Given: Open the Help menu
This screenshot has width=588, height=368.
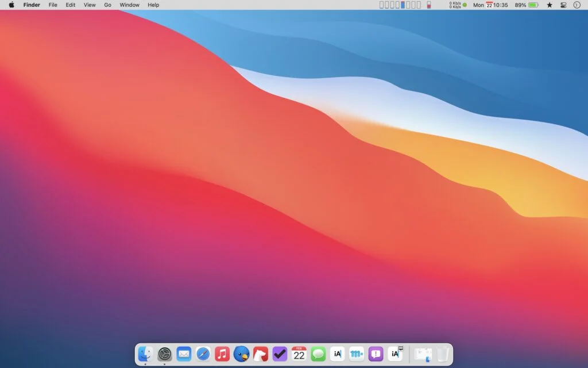Looking at the screenshot, I should pyautogui.click(x=153, y=5).
